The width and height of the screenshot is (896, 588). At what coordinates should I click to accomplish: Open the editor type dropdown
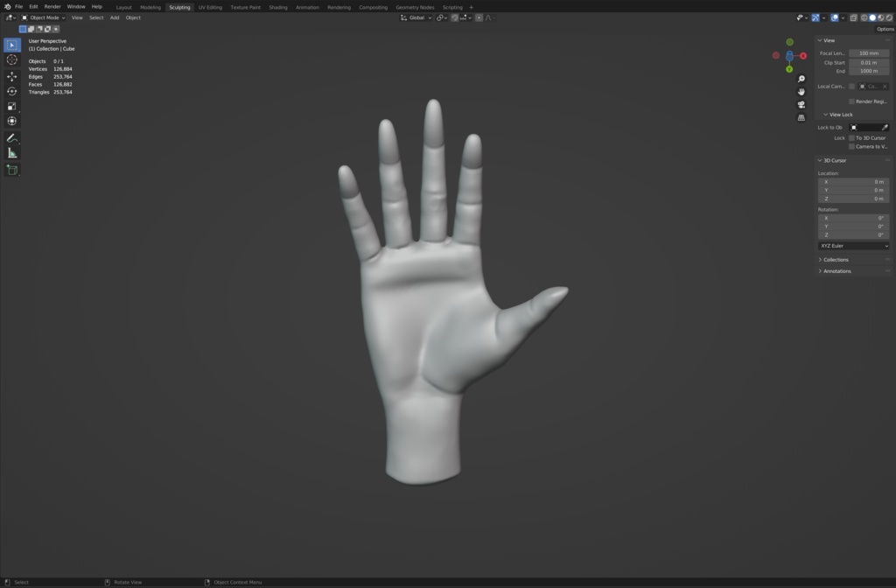click(x=10, y=17)
